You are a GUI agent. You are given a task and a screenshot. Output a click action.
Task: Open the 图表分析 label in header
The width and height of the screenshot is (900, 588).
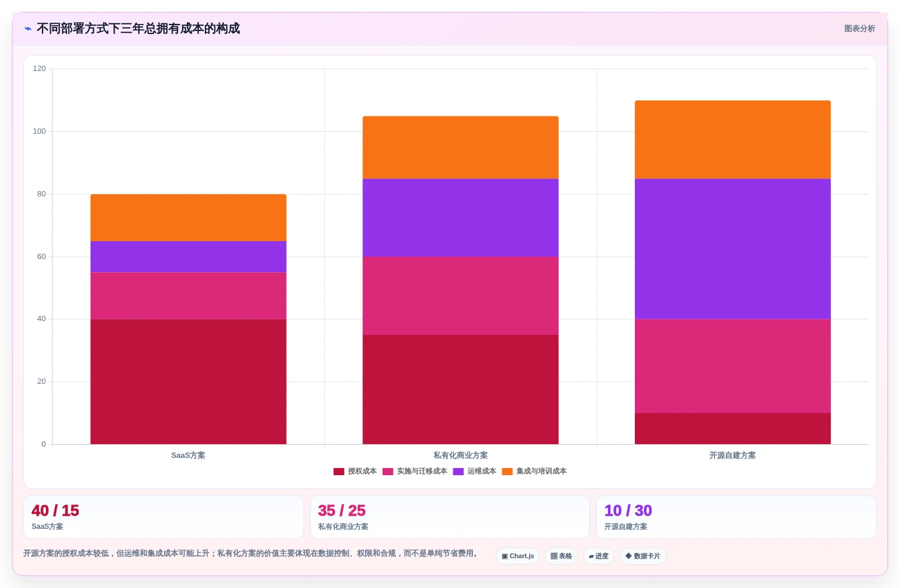pyautogui.click(x=859, y=29)
